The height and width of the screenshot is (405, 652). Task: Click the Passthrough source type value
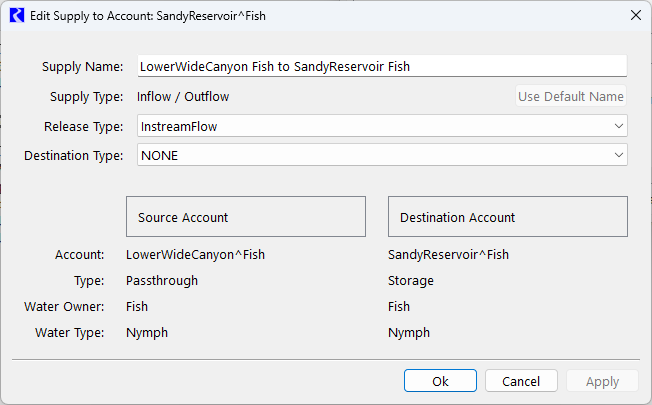pyautogui.click(x=162, y=281)
